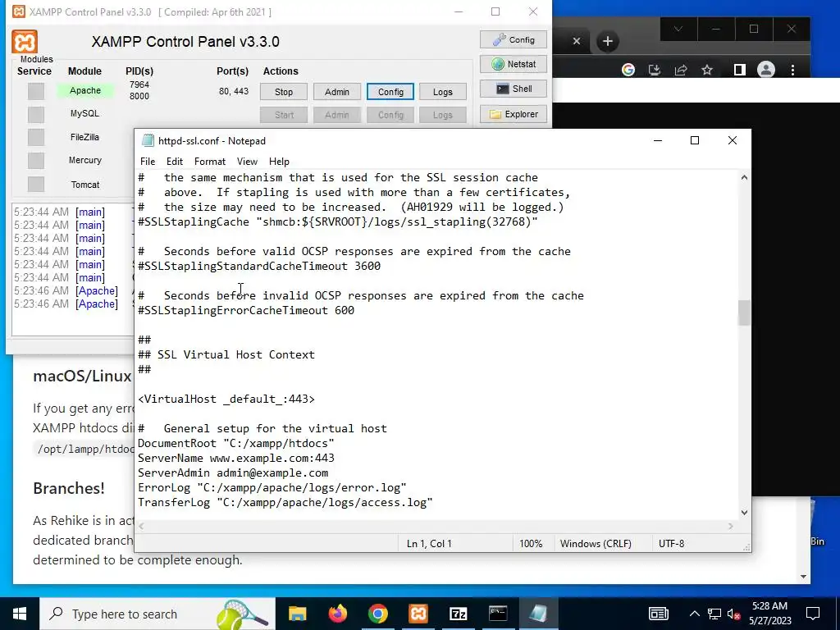
Task: Open Netstat from XAMPP side panel
Action: click(x=514, y=64)
